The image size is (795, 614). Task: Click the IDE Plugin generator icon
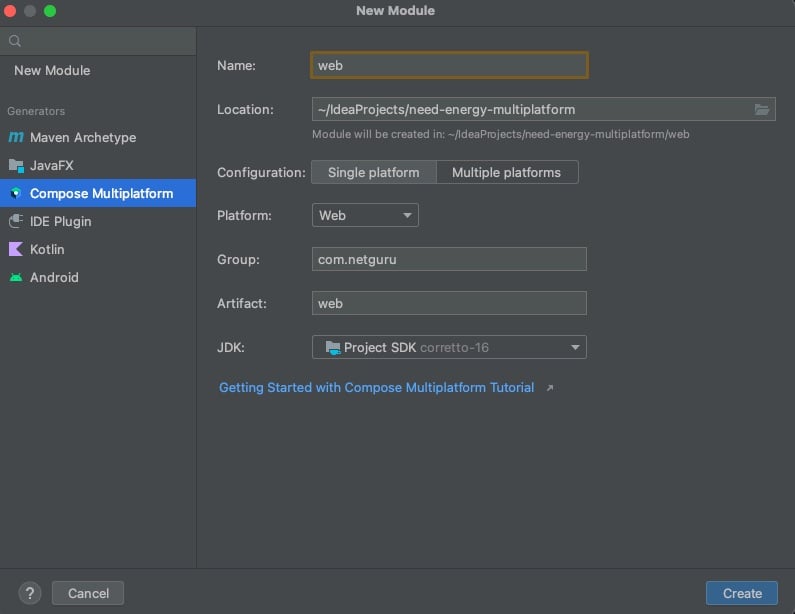coord(15,222)
